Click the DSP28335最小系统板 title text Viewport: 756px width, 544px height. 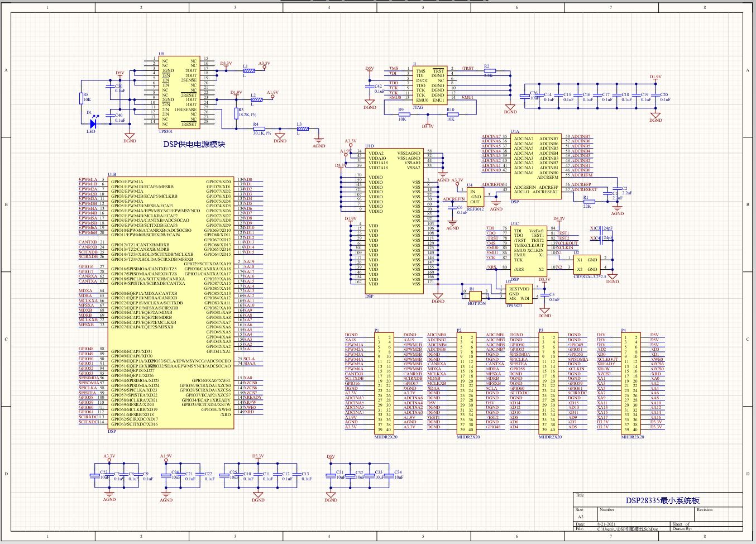tap(662, 500)
